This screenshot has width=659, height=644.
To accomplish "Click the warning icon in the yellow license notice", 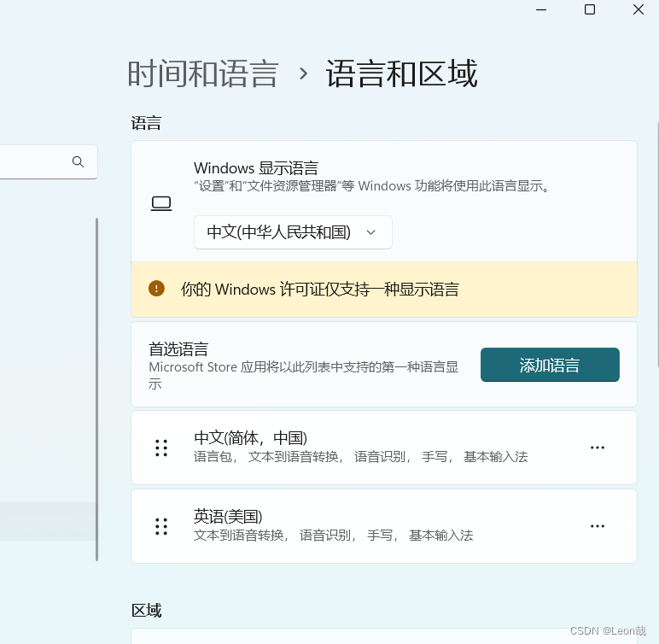I will point(156,289).
